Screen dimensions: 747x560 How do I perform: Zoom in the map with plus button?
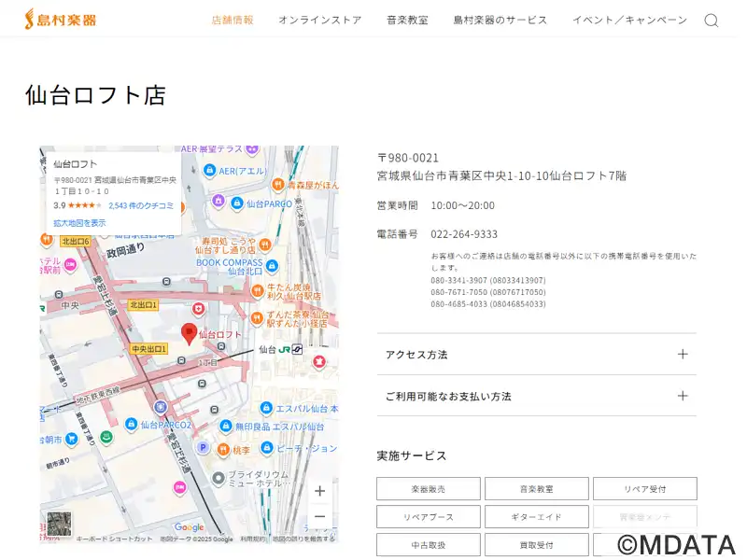coord(320,491)
